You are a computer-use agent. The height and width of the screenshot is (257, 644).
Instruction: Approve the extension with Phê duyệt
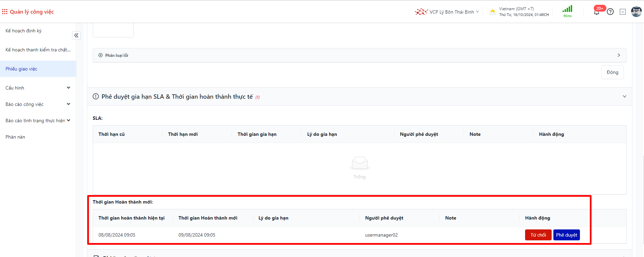click(x=566, y=235)
